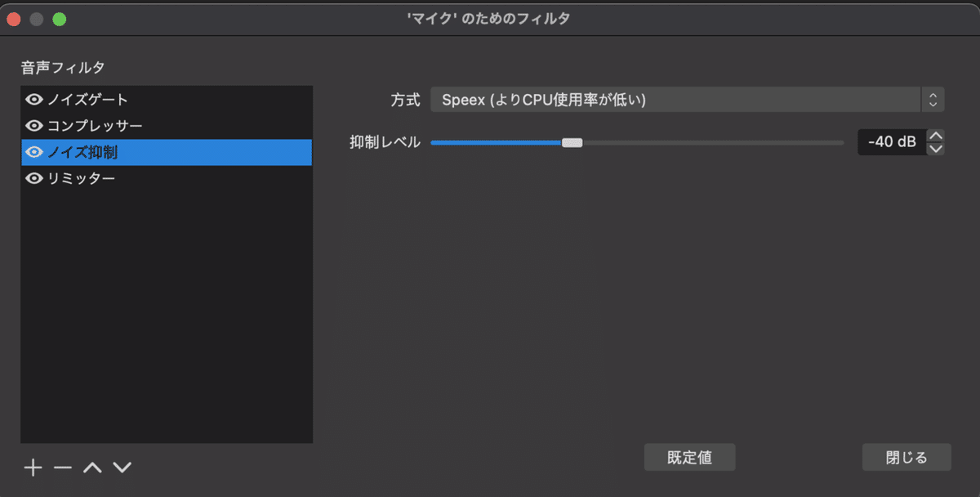980x497 pixels.
Task: Increase suppression level with the up stepper arrow
Action: (x=936, y=136)
